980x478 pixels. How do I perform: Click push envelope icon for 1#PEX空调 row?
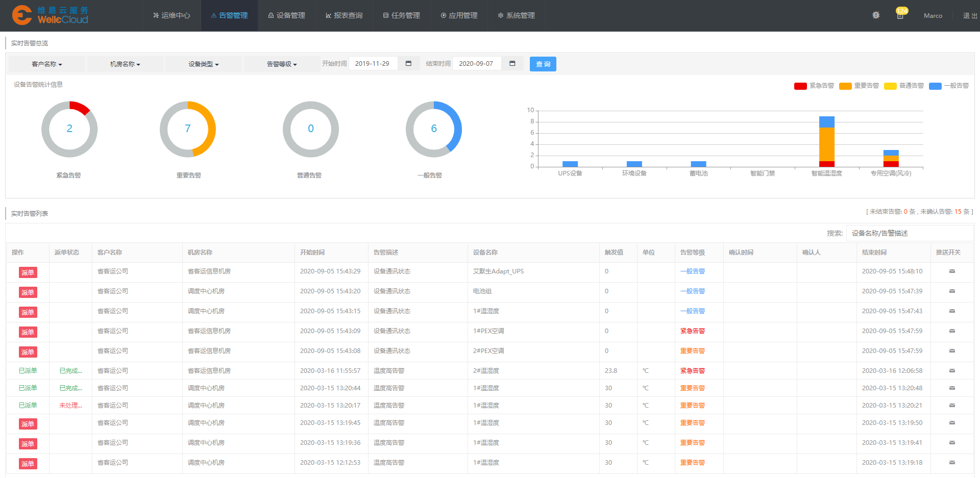(952, 331)
